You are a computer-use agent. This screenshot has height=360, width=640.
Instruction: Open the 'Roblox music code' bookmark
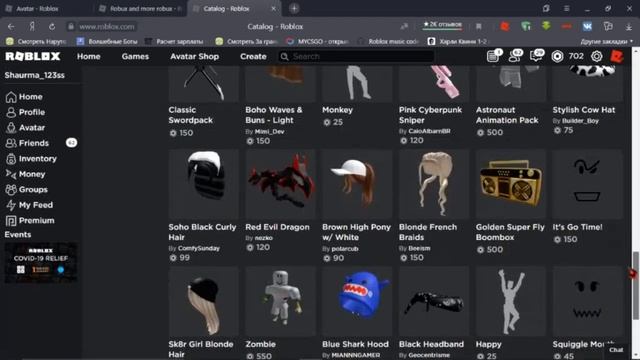tap(388, 42)
